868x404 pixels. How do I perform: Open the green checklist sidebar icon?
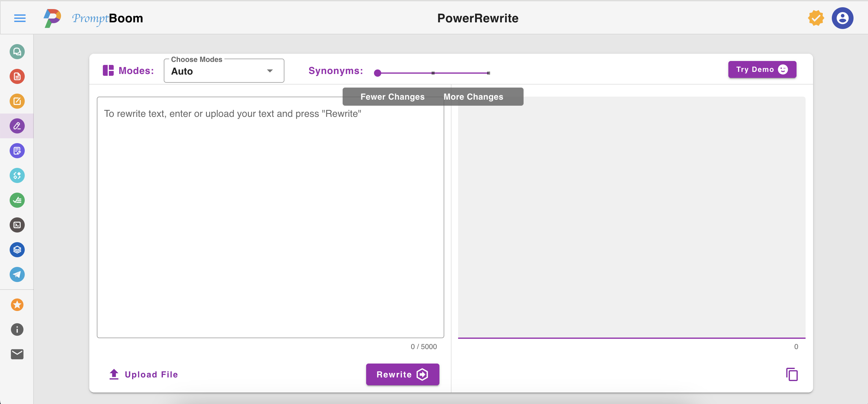pos(17,200)
